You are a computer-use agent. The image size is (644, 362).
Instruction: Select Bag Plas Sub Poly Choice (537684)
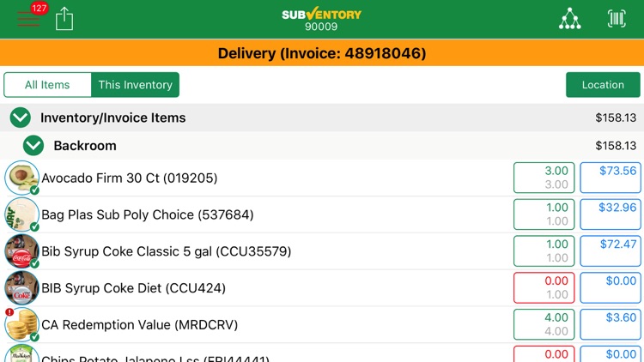[x=322, y=214]
